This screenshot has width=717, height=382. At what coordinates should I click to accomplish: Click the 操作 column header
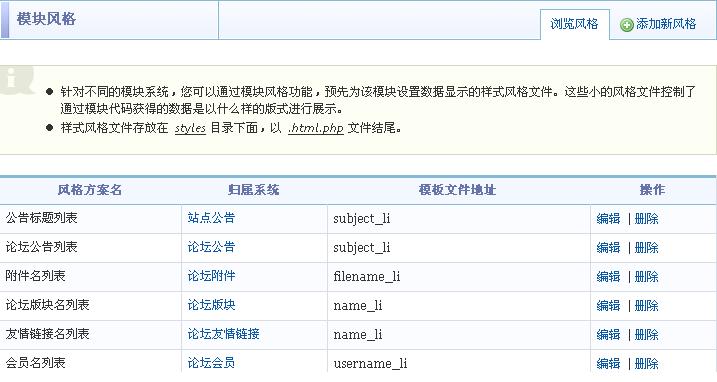coord(653,190)
